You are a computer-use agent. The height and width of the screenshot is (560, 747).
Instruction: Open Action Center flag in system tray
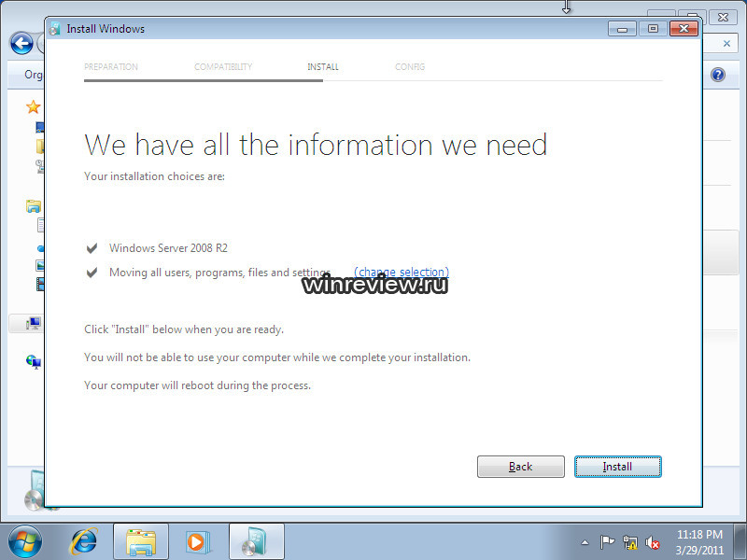607,542
